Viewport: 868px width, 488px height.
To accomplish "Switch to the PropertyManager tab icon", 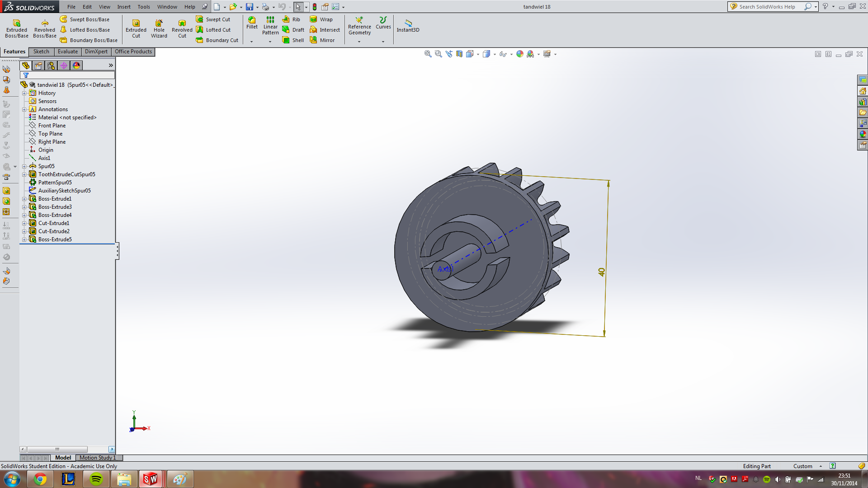I will 38,66.
